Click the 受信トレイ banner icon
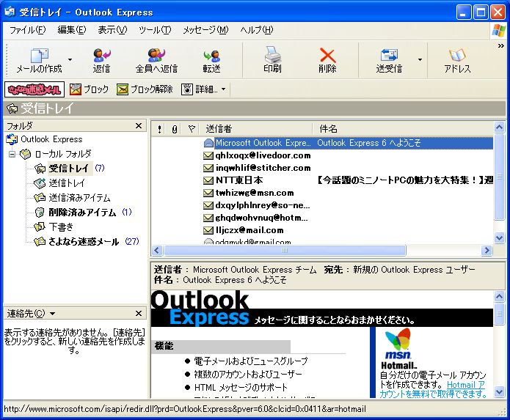Image resolution: width=510 pixels, height=420 pixels. click(12, 108)
